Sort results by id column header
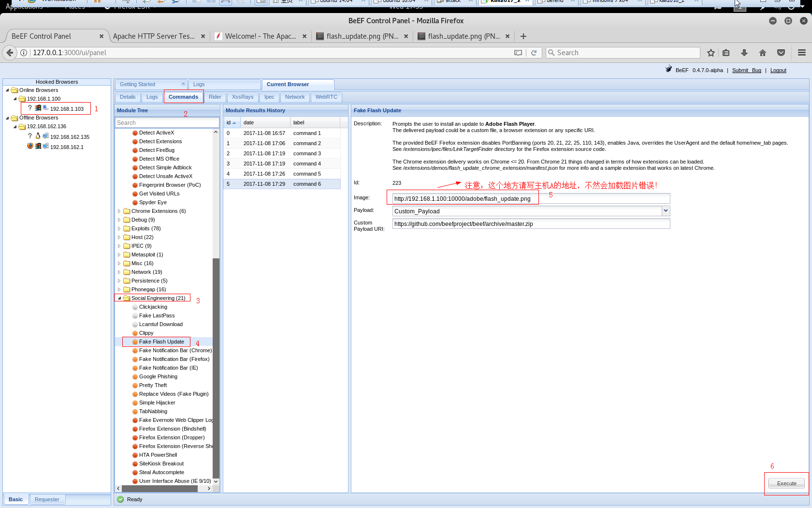 232,122
